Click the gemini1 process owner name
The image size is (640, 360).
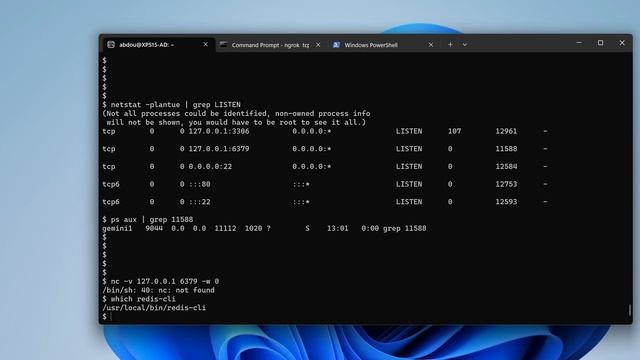[x=117, y=229]
